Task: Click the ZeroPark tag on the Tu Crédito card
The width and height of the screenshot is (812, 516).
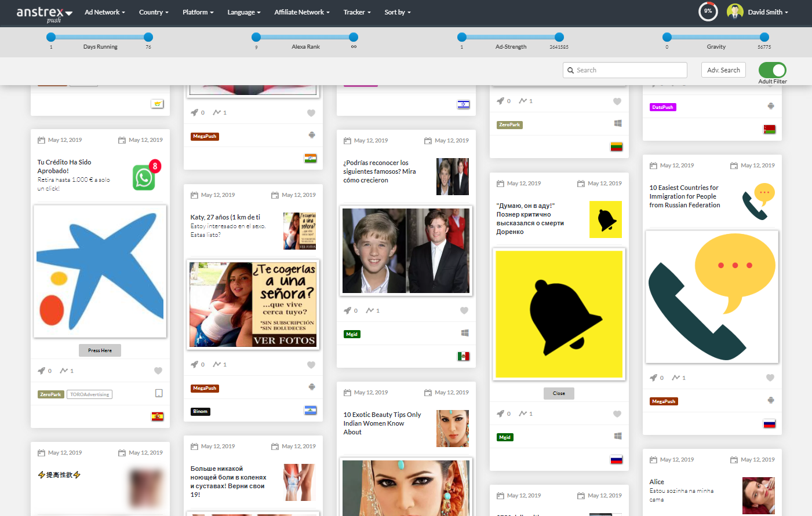Action: click(51, 394)
